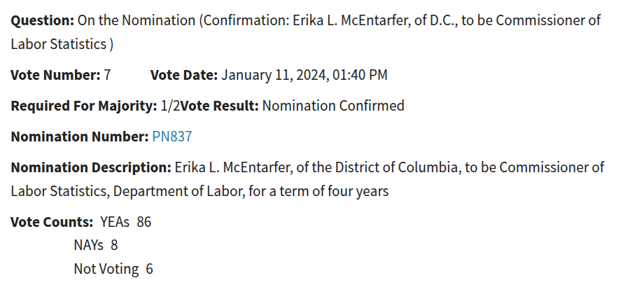This screenshot has height=292, width=644.
Task: Click the 1/2 majority value
Action: [170, 106]
